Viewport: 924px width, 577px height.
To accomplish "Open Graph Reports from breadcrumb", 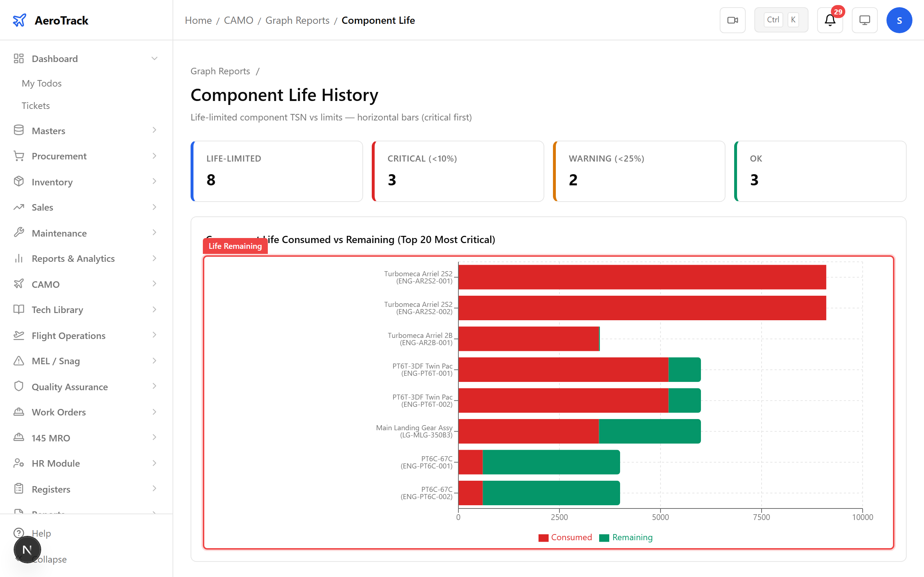I will pos(297,20).
